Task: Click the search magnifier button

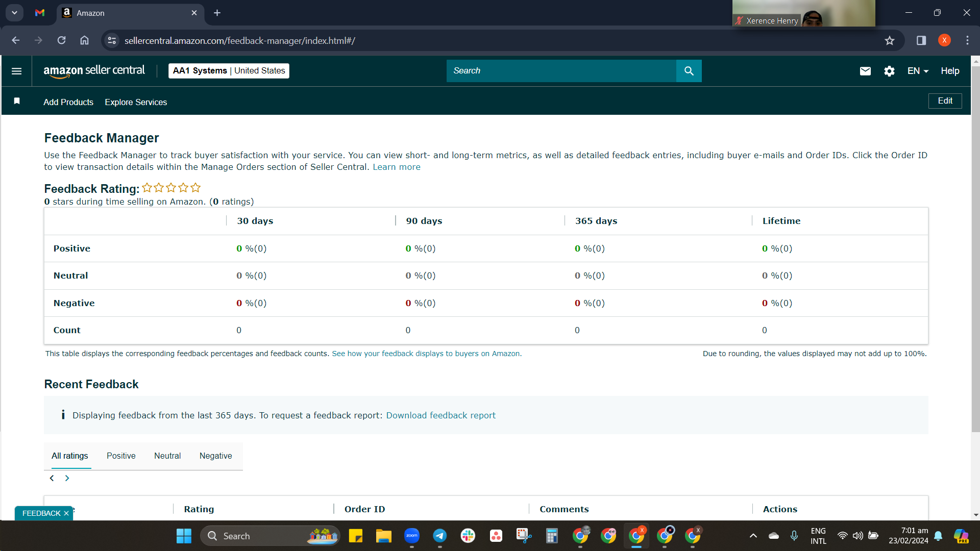Action: (x=689, y=71)
